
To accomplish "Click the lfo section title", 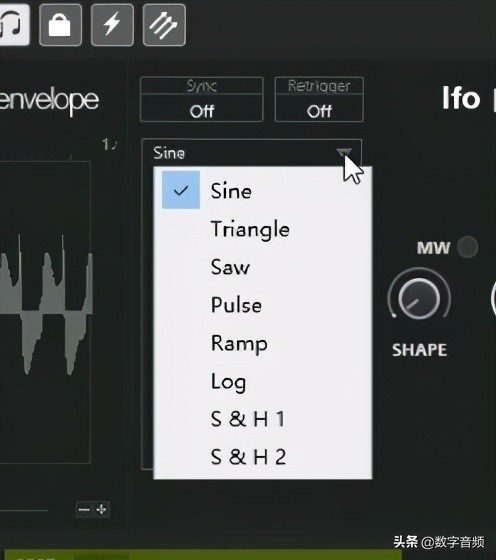I will click(461, 98).
